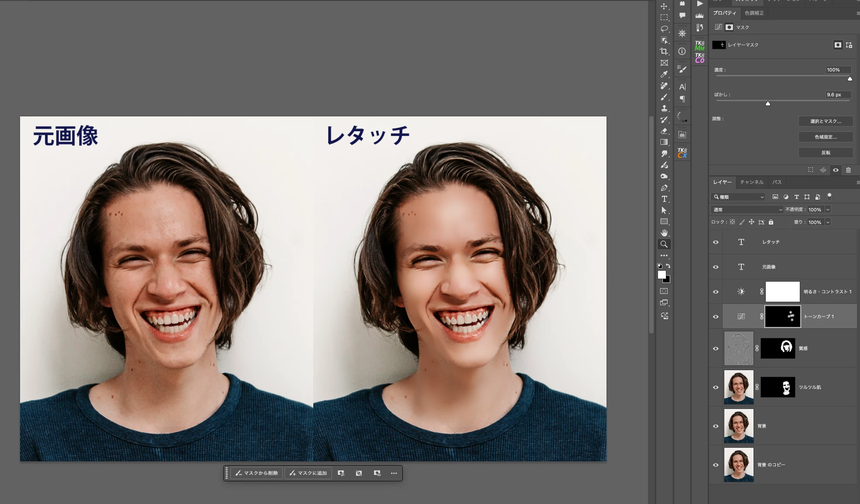This screenshot has height=504, width=860.
Task: Open the layer opacity 不透明度 dropdown arrow
Action: 828,210
